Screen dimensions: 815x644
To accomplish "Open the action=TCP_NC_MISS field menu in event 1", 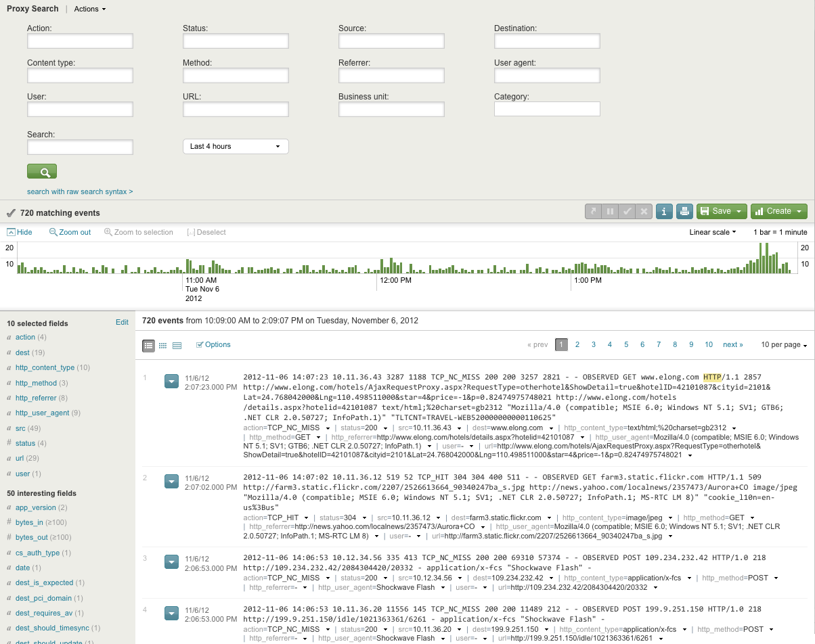I will click(x=328, y=428).
